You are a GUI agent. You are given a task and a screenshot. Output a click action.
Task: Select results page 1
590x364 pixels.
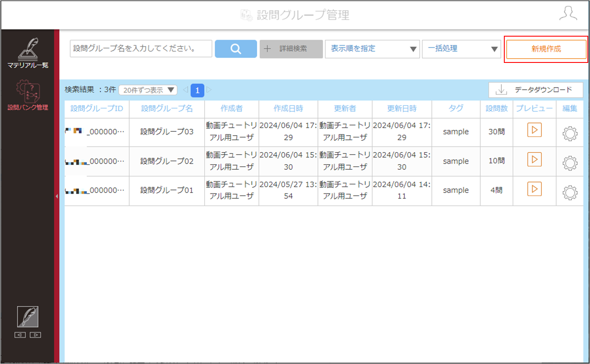click(197, 90)
